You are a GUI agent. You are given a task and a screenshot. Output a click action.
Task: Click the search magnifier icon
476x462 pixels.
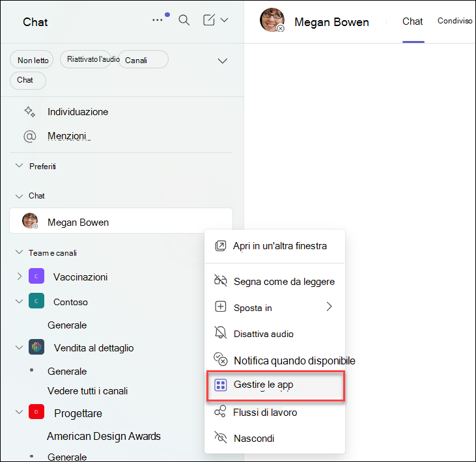[184, 20]
